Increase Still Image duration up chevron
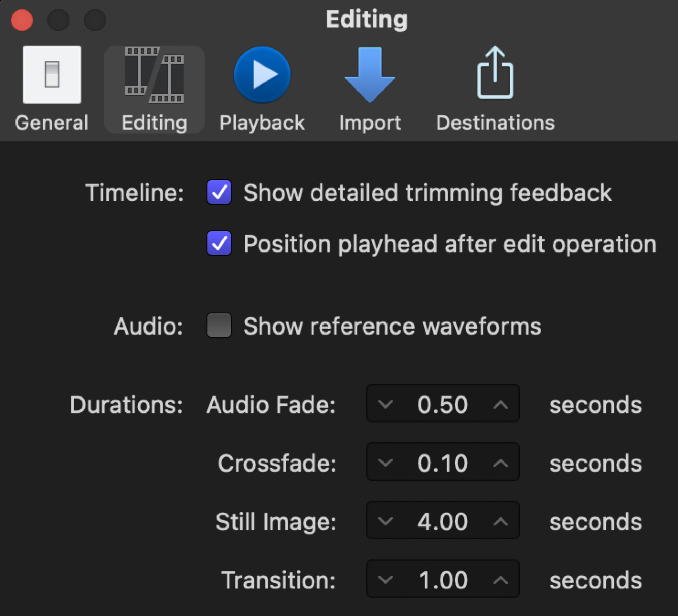The image size is (678, 616). [501, 521]
